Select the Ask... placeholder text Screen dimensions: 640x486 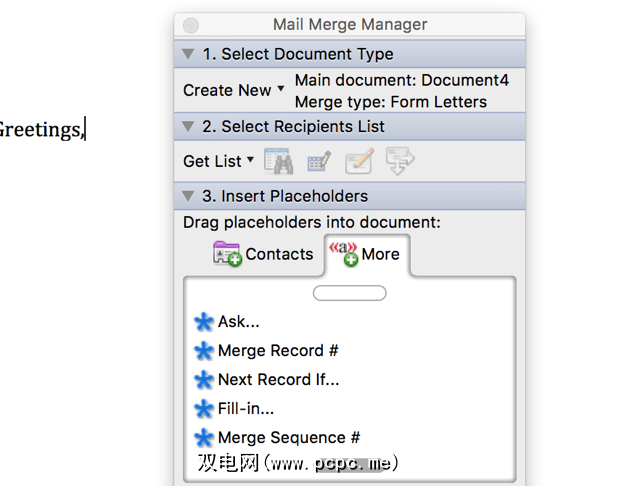coord(239,322)
